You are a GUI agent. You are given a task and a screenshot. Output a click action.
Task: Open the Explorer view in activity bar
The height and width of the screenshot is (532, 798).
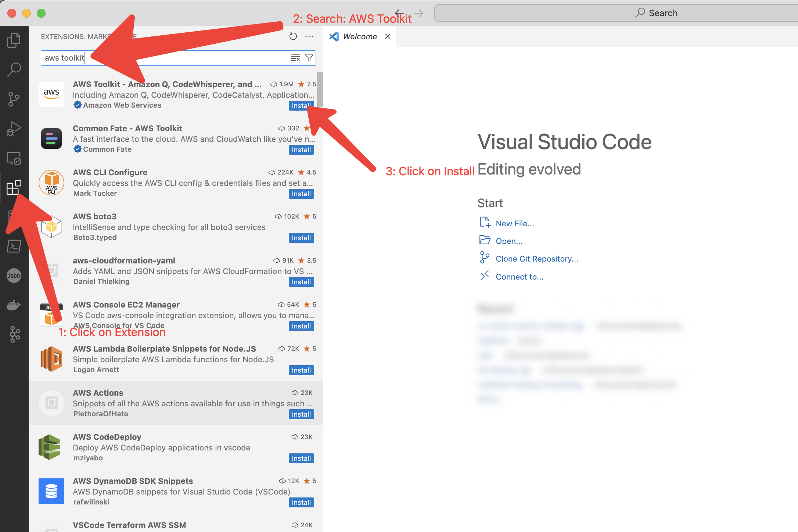[x=14, y=40]
